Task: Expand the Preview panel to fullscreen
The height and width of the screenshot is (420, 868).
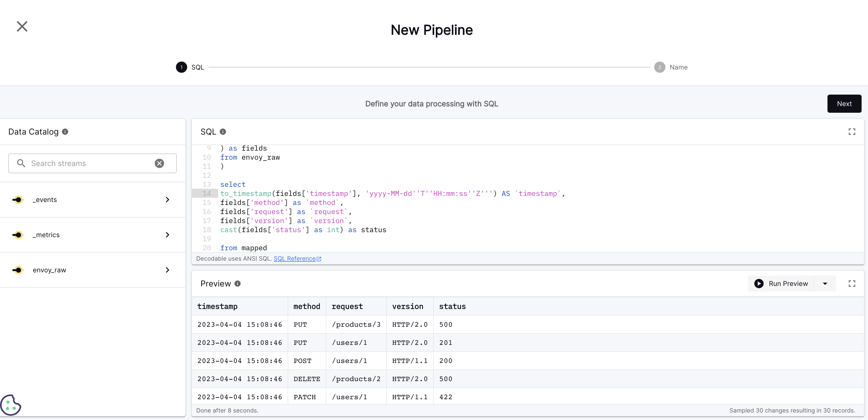Action: point(851,284)
